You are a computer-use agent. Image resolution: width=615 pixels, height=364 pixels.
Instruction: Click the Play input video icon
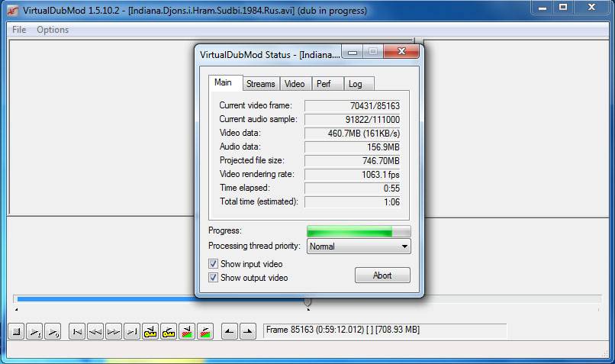[34, 331]
